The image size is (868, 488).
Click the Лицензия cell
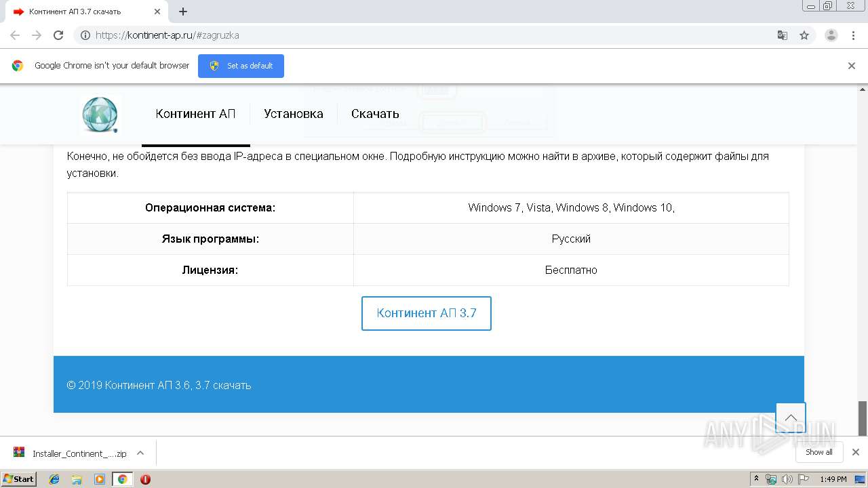click(x=210, y=270)
